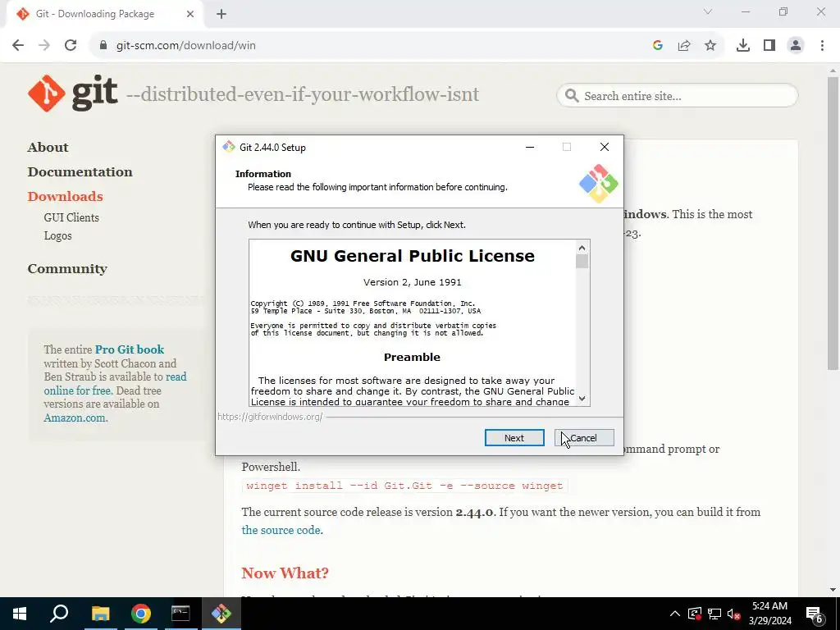Screen dimensions: 840x630
Task: Go forward in Chrome browser
Action: pos(44,46)
